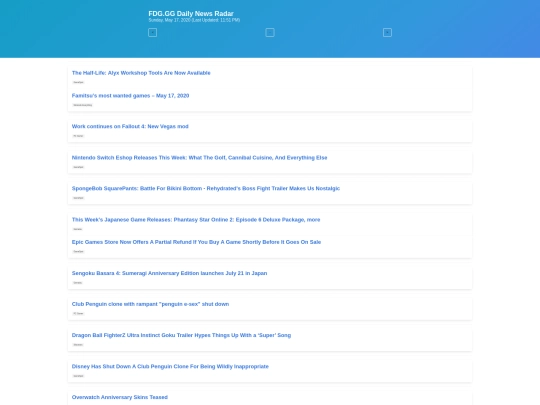Click the Sunday, May 17, 2020 last-updated line
The image size is (540, 405).
(x=194, y=20)
